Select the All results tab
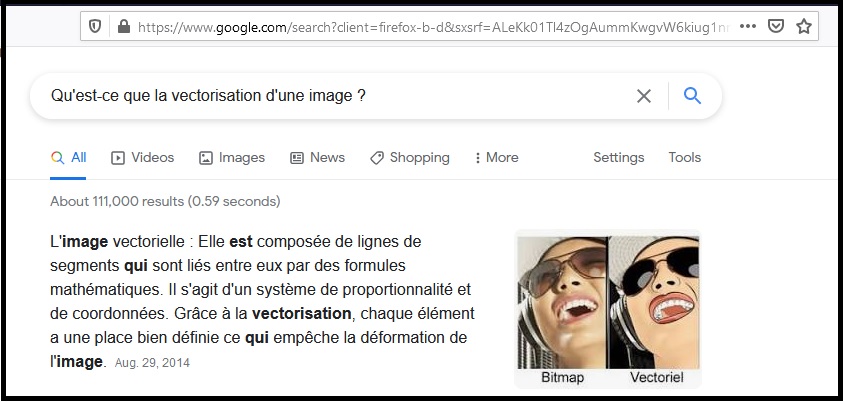 [69, 157]
